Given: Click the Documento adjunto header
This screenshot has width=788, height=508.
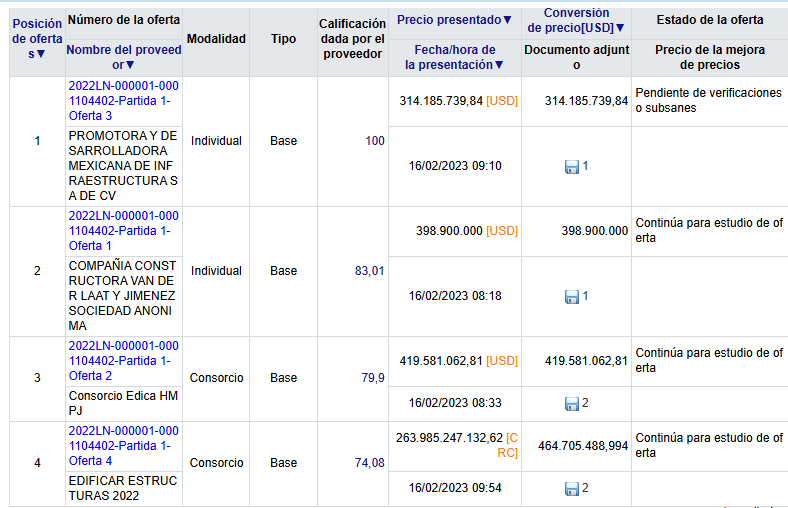Looking at the screenshot, I should click(x=576, y=57).
